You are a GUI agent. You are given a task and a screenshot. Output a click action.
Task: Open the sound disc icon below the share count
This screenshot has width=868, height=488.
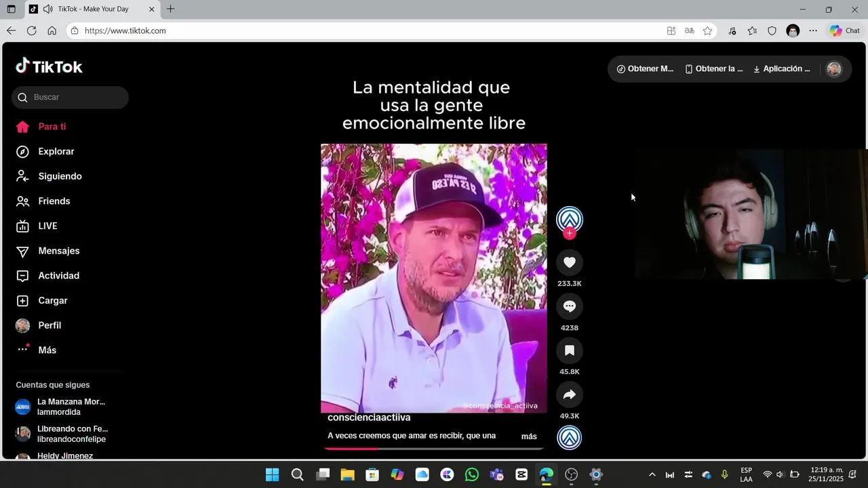click(570, 437)
